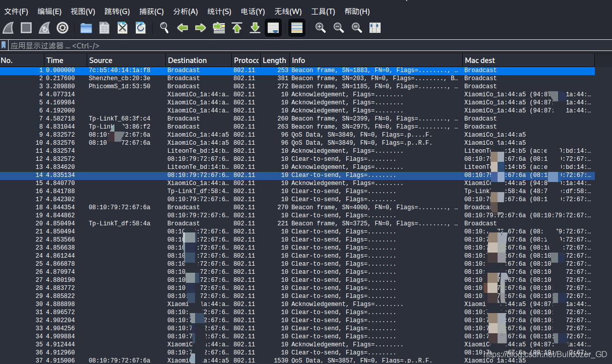Sort packets by the Time column
The image size is (612, 364).
click(x=66, y=60)
